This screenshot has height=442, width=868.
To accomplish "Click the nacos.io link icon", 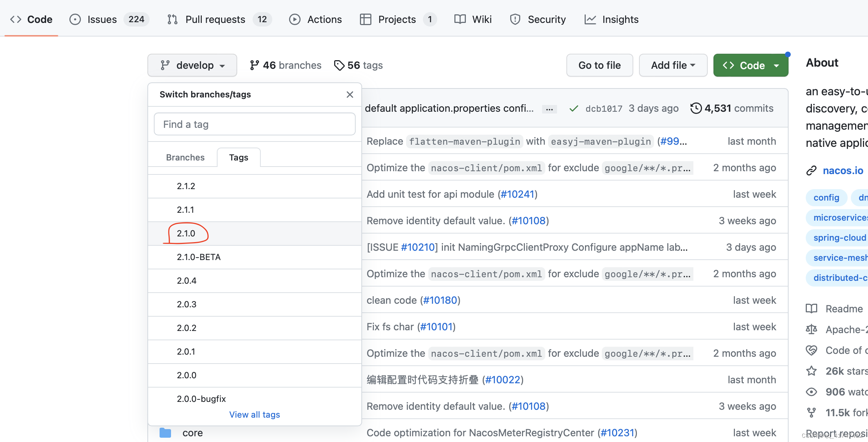I will tap(811, 171).
